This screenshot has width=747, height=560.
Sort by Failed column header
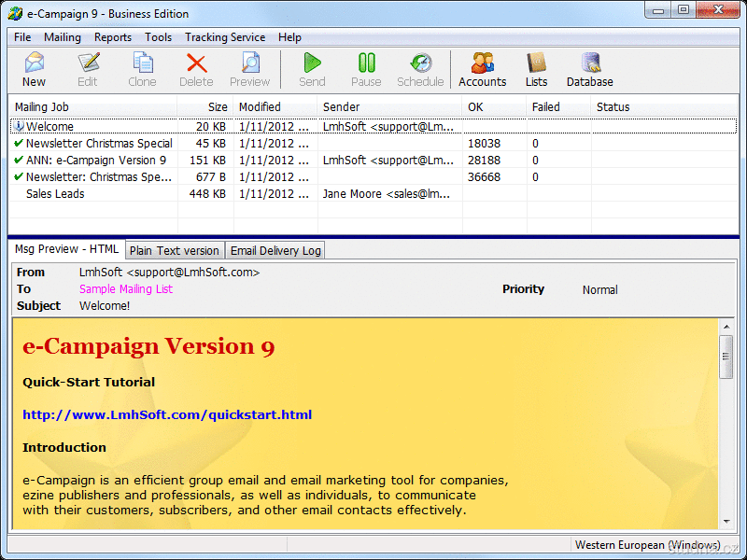point(558,107)
